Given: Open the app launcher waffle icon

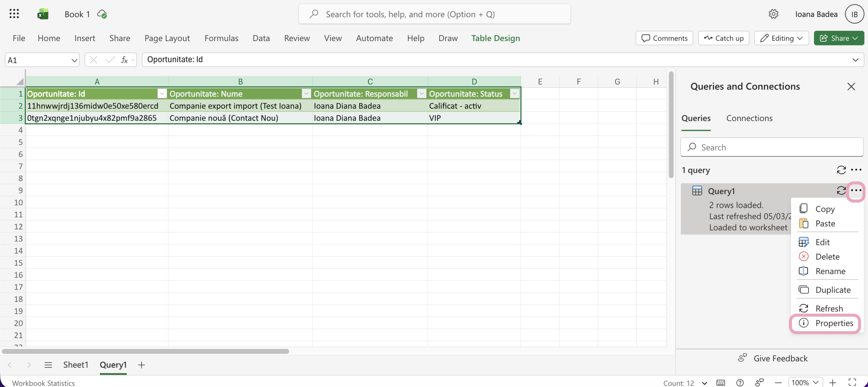Looking at the screenshot, I should pyautogui.click(x=14, y=14).
